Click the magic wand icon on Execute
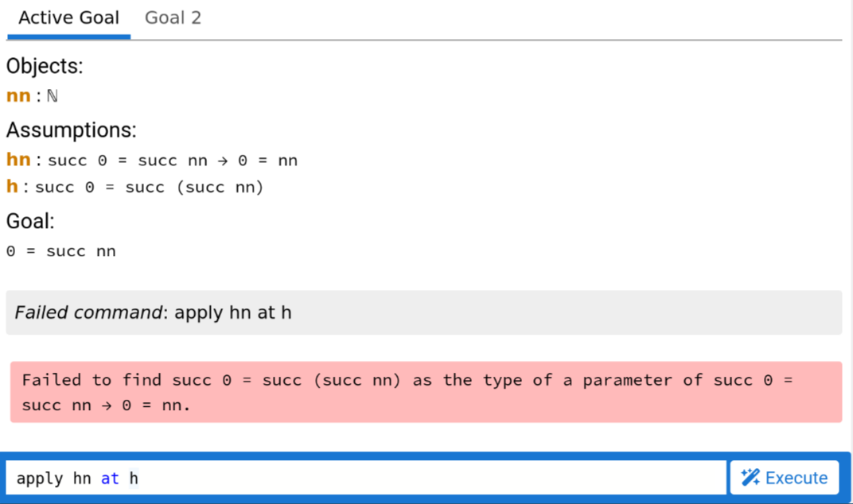The image size is (853, 504). [750, 477]
